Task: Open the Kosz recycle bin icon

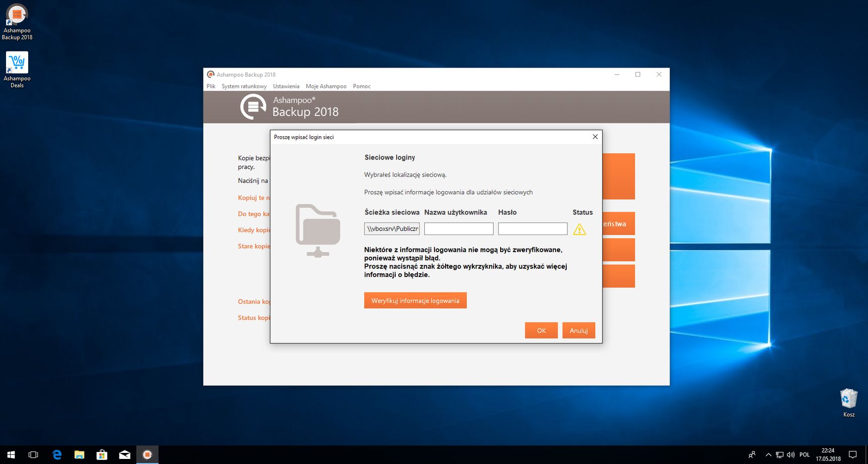Action: pos(849,403)
